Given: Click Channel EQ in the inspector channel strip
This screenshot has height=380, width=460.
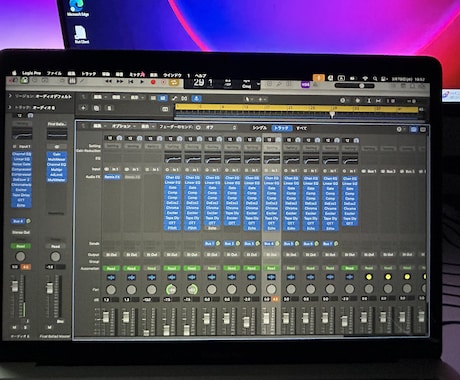Looking at the screenshot, I should [22, 154].
